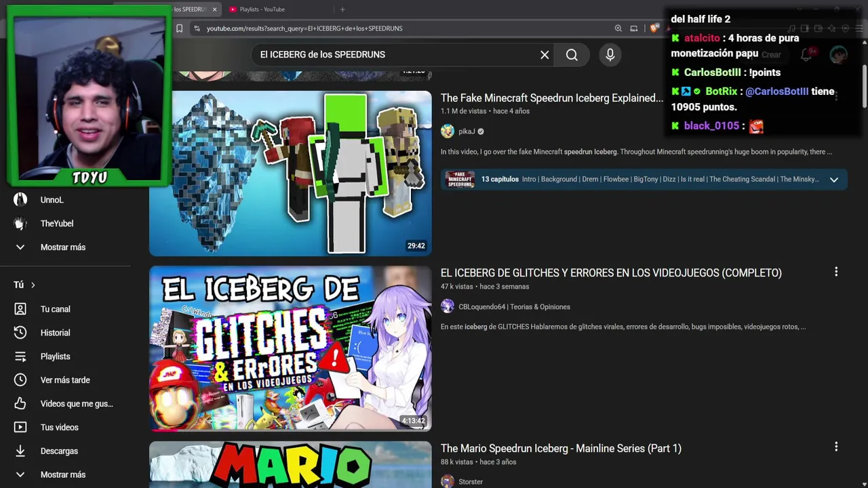The image size is (868, 488).
Task: Play the Minecraft iceberg video thumbnail
Action: (290, 174)
